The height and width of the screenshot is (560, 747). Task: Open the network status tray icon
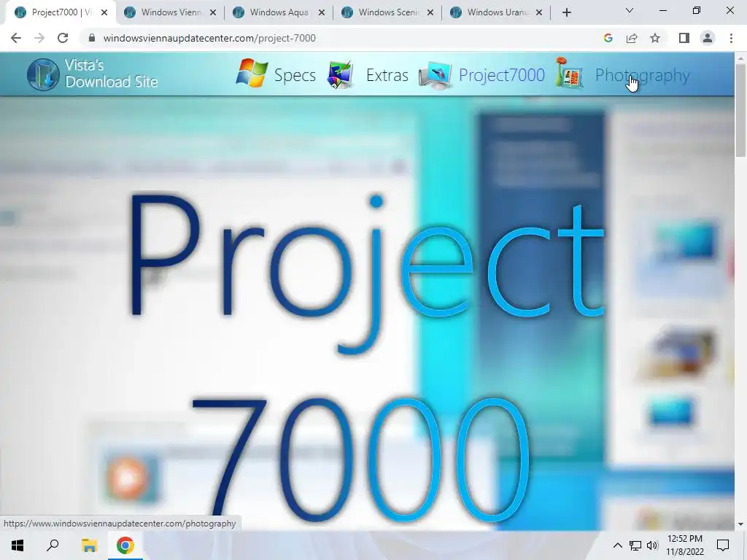[635, 545]
